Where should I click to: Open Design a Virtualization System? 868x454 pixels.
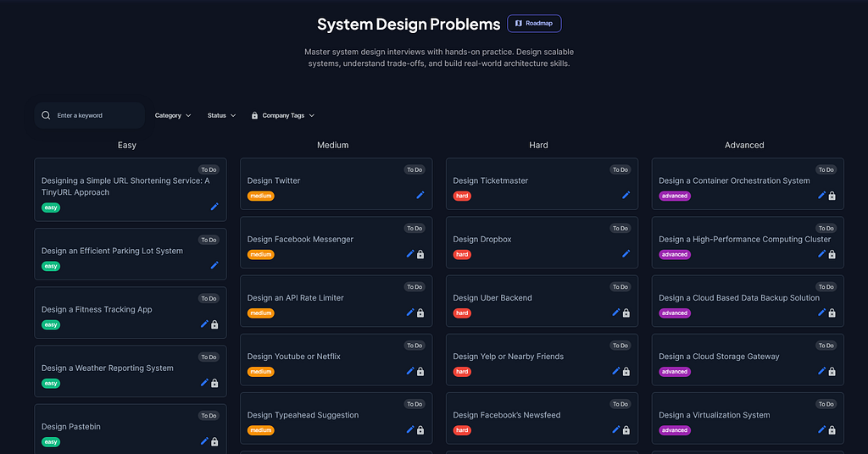(x=714, y=415)
